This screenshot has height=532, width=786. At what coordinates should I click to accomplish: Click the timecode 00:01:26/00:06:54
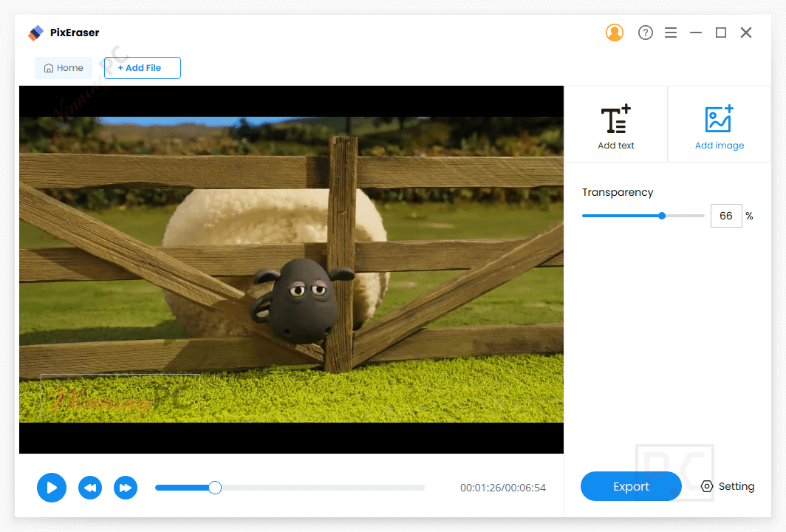[503, 488]
